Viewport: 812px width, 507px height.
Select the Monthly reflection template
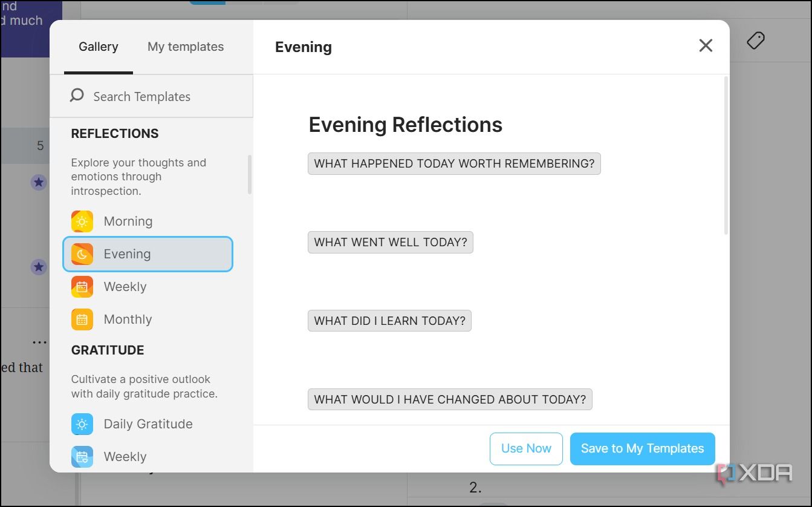tap(148, 319)
